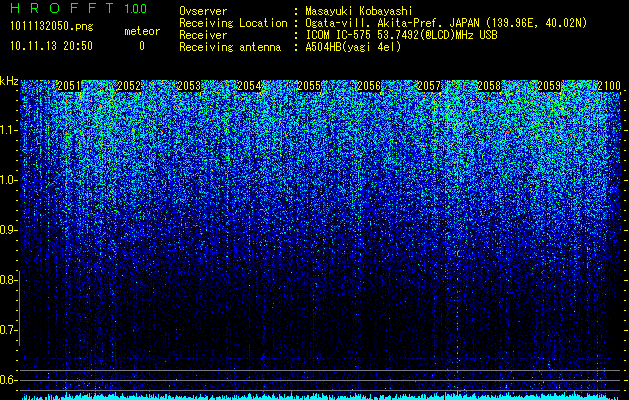Select the A504HB(yagi 4el) antenna text
This screenshot has height=400, width=629.
[x=353, y=47]
